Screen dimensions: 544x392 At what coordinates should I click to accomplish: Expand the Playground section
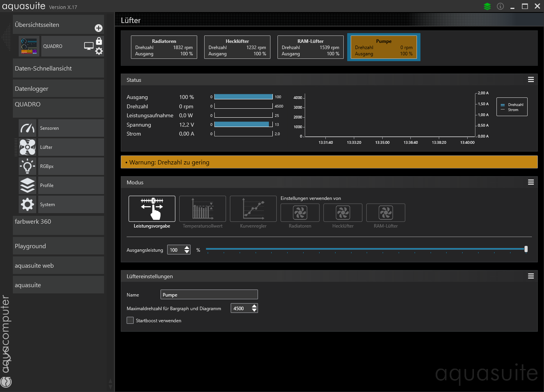(58, 246)
